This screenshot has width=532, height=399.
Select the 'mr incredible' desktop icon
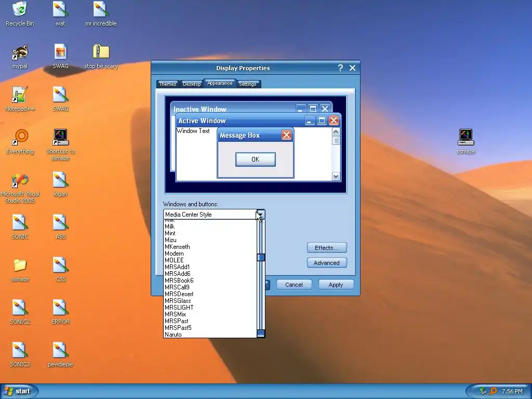click(101, 14)
